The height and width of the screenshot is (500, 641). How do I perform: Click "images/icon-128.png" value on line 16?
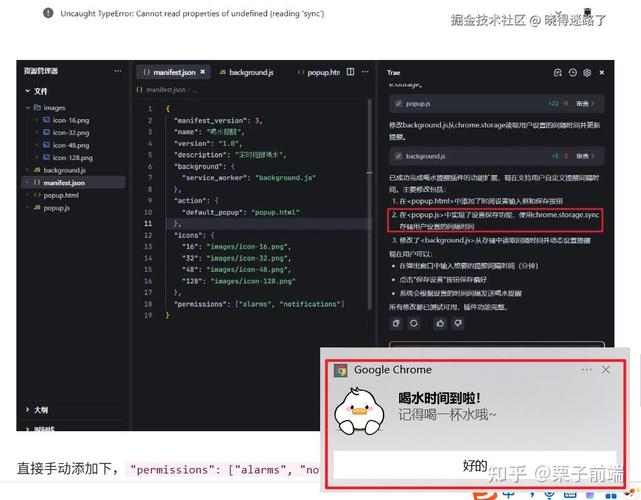click(253, 281)
